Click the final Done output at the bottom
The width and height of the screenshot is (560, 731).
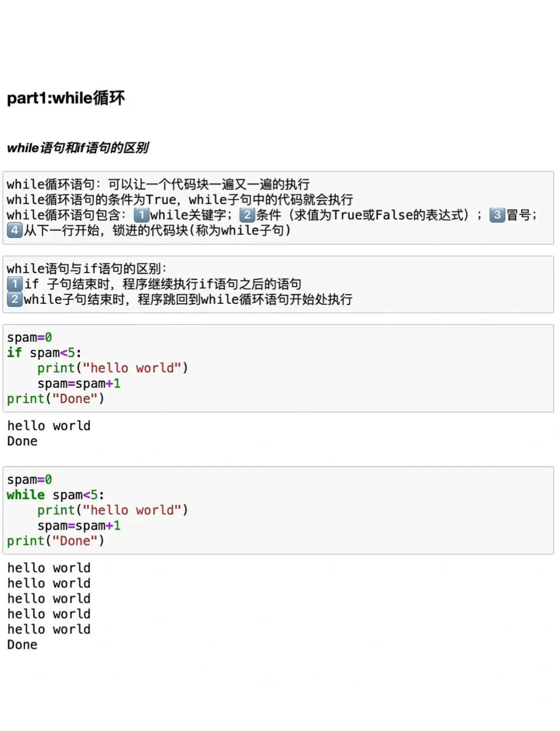pos(22,644)
